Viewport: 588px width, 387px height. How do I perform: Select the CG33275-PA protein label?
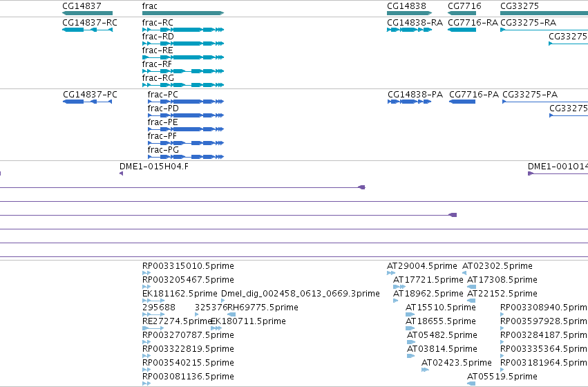click(530, 95)
